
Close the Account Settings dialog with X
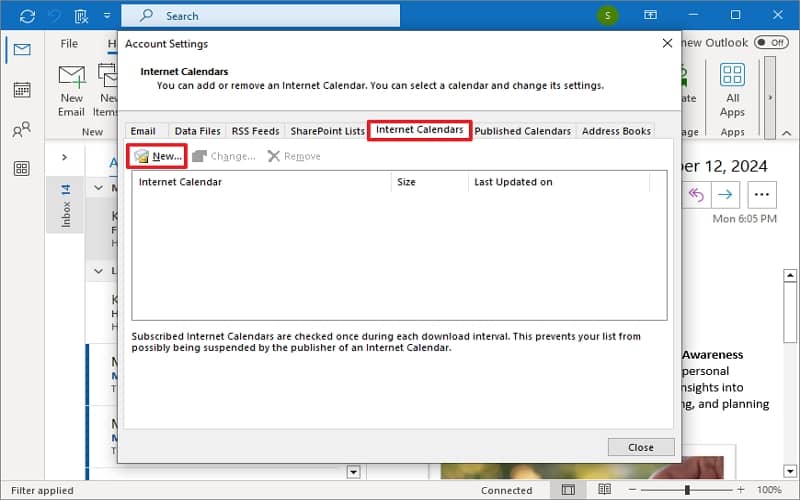667,44
